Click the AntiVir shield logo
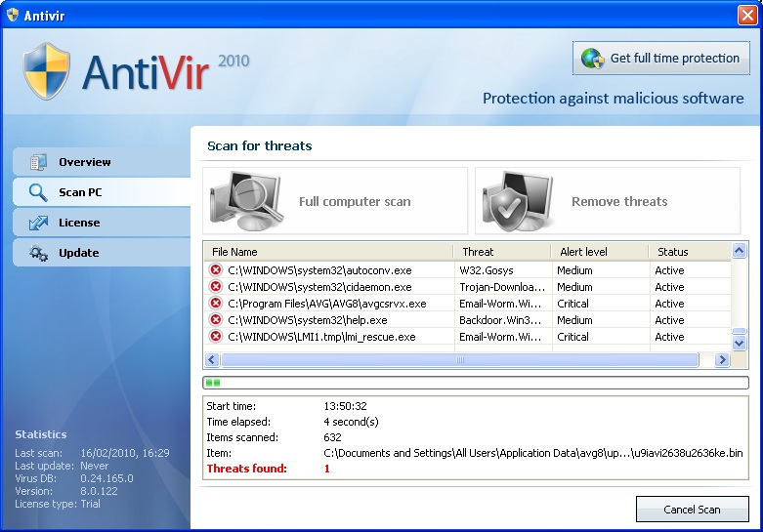763x532 pixels. (46, 71)
